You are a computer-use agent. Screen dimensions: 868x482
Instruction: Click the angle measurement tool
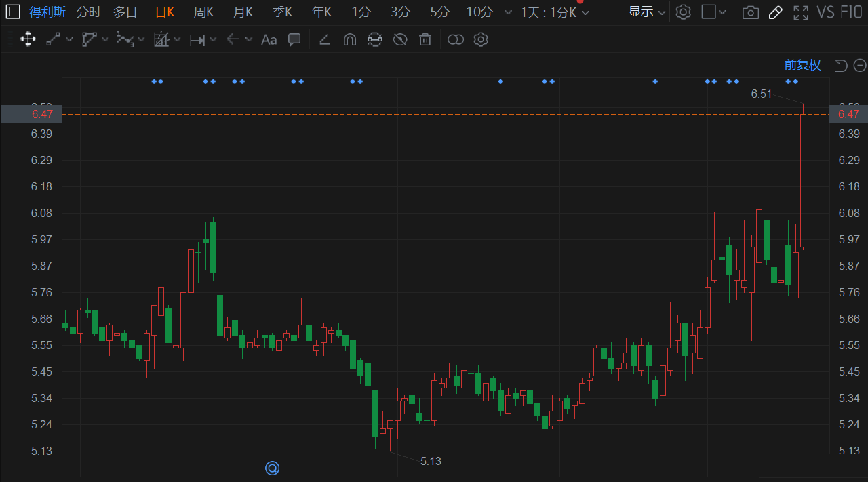(324, 39)
